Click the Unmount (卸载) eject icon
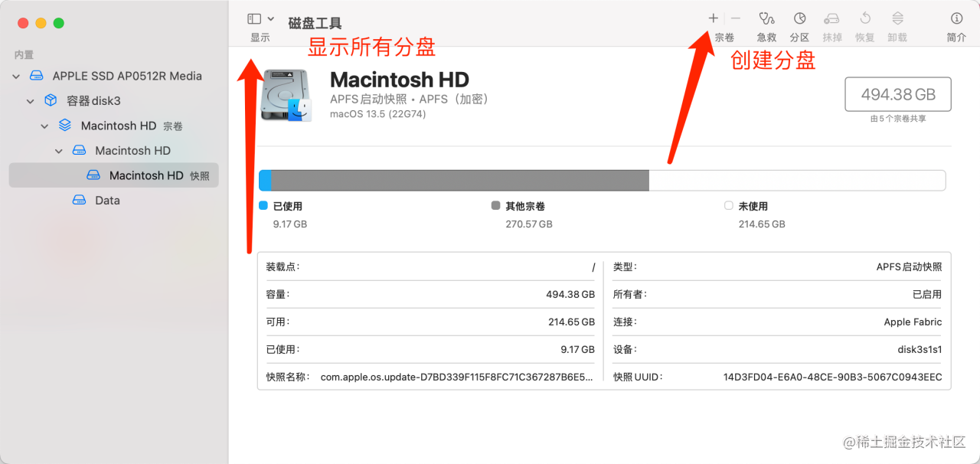 [x=897, y=18]
